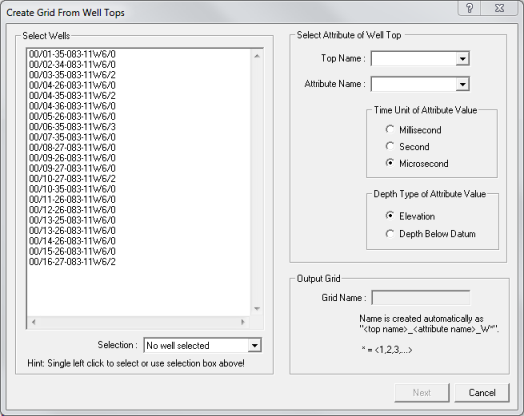524x416 pixels.
Task: Click the well list scroll down arrow
Action: (x=257, y=308)
